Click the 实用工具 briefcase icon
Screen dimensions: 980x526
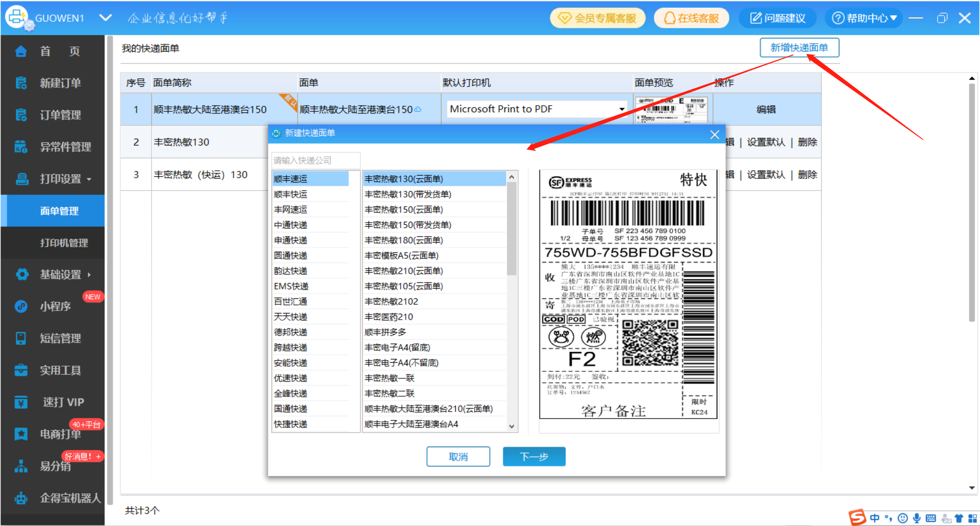[x=21, y=370]
